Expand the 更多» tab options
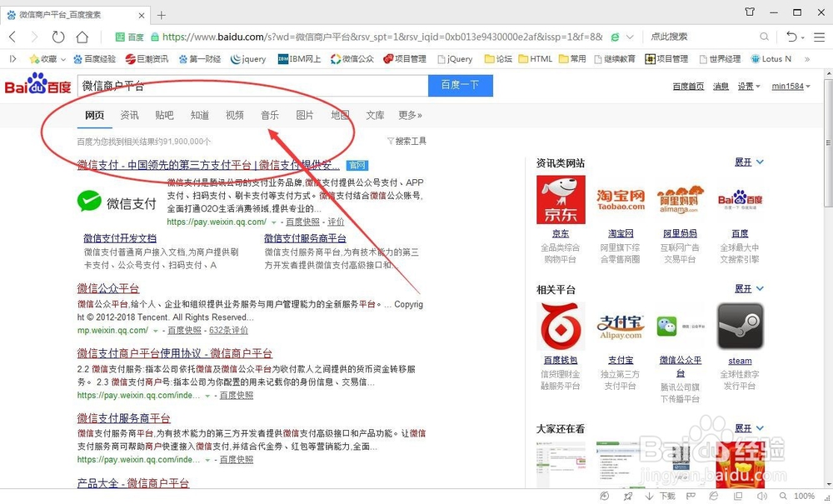Screen dimensions: 833x504 click(410, 115)
